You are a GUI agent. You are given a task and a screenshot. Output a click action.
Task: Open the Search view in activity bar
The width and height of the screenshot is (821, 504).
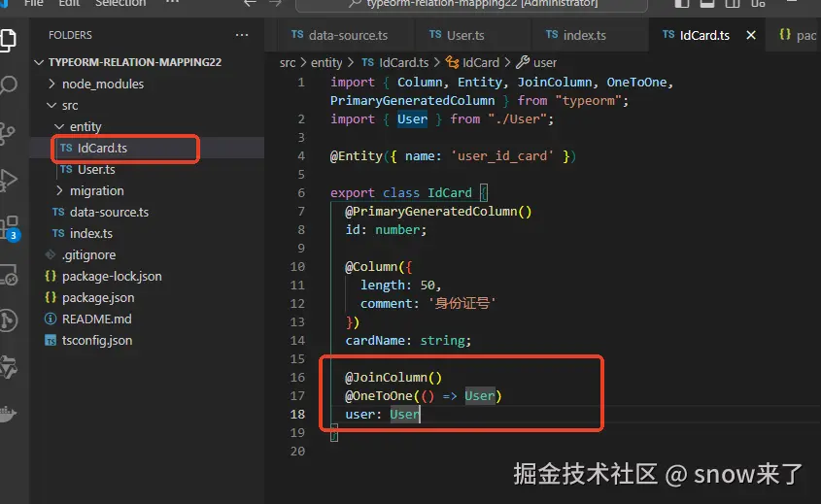[x=8, y=84]
